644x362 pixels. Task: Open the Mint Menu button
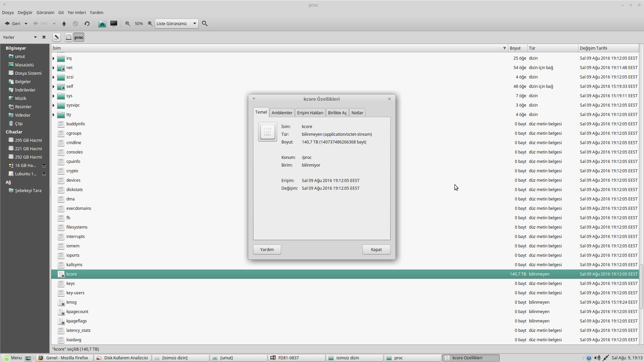[x=12, y=358]
